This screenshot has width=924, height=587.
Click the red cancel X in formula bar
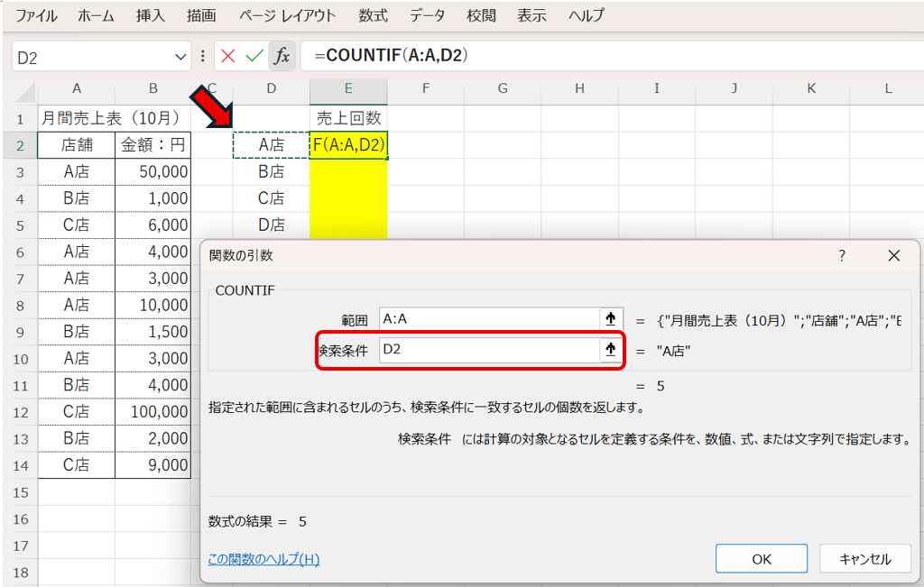pos(227,56)
